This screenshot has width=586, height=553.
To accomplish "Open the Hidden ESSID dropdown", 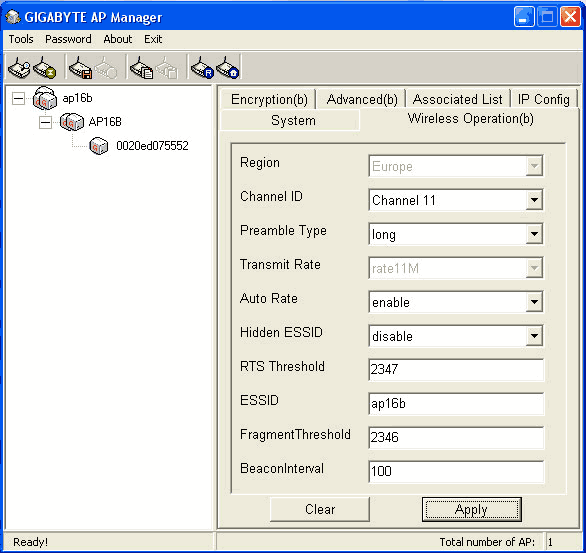I will coord(534,336).
